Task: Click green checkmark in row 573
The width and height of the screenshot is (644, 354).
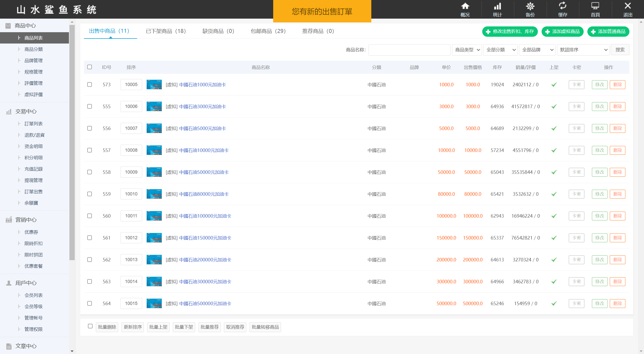Action: (x=554, y=85)
